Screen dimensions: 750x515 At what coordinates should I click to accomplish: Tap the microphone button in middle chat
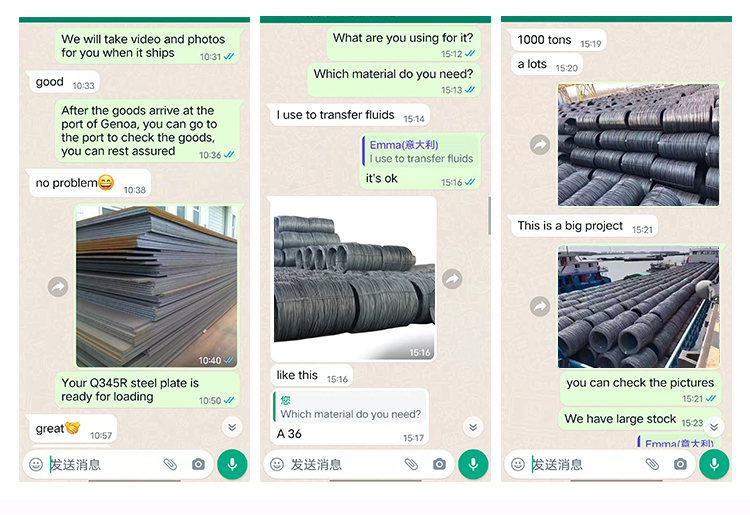pyautogui.click(x=473, y=464)
